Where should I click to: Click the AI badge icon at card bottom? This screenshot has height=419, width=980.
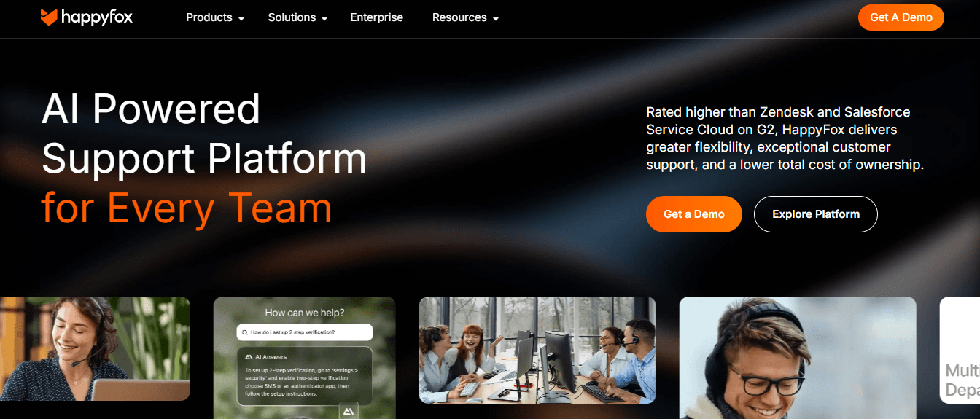point(349,412)
